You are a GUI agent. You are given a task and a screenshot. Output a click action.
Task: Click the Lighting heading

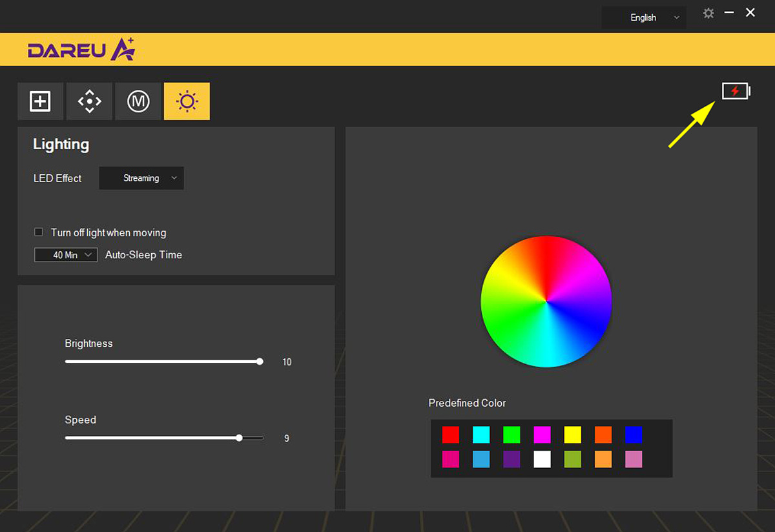[61, 145]
